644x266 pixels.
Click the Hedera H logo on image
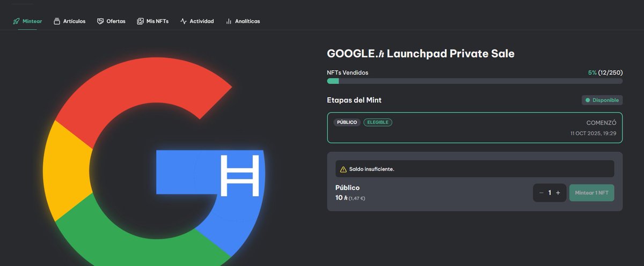(239, 175)
